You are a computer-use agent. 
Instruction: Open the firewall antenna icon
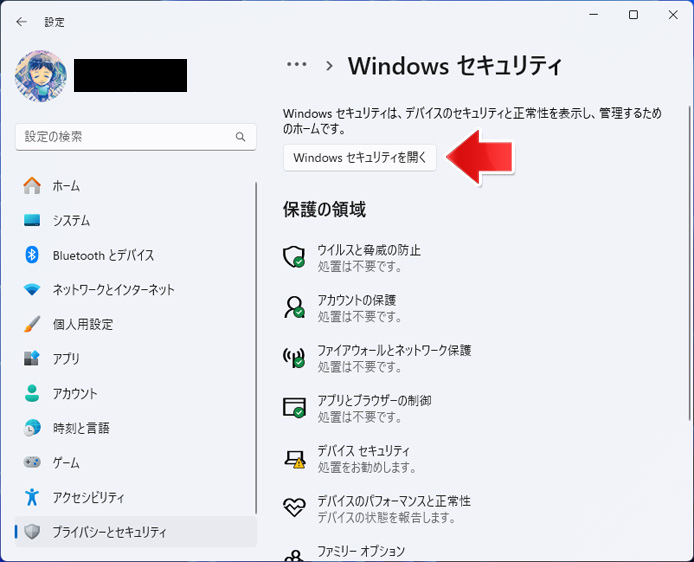click(294, 357)
